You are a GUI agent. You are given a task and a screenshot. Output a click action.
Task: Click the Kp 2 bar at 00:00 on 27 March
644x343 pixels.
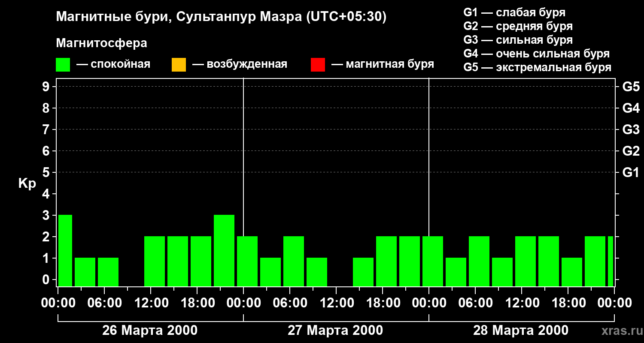coord(247,261)
